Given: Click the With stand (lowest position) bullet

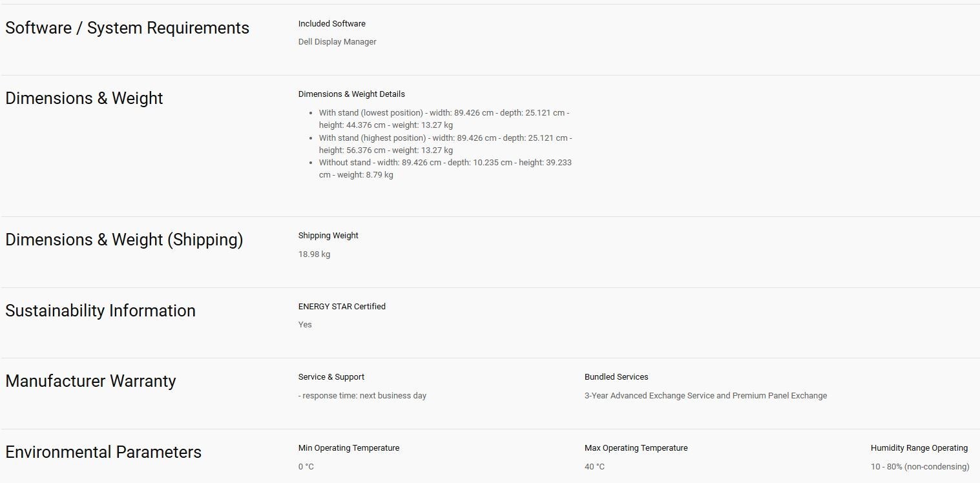Looking at the screenshot, I should tap(444, 119).
